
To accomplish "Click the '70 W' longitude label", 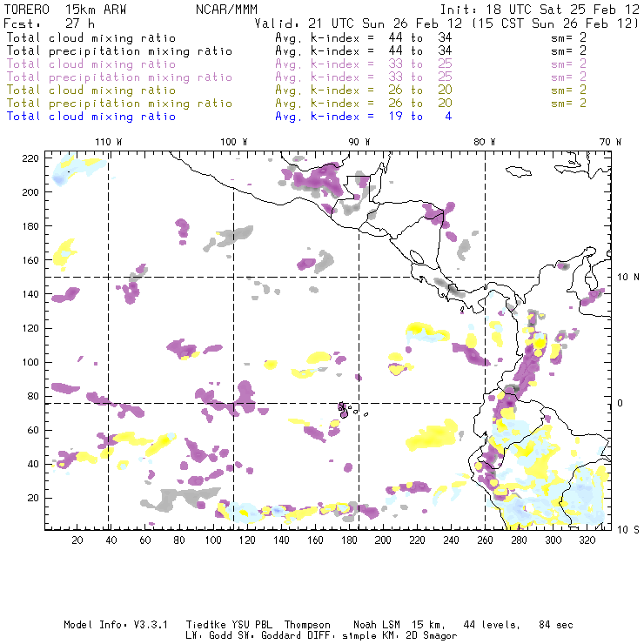I will 610,142.
